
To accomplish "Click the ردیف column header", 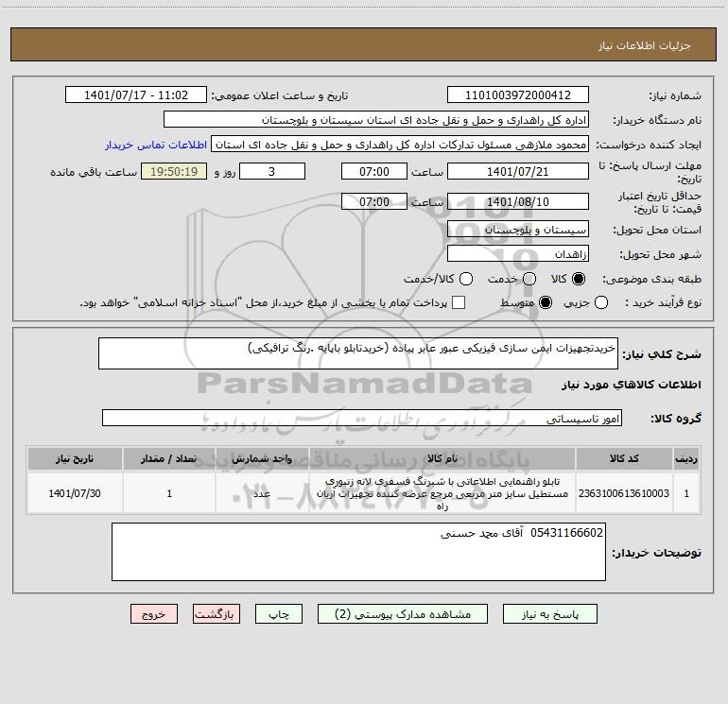I will click(686, 458).
